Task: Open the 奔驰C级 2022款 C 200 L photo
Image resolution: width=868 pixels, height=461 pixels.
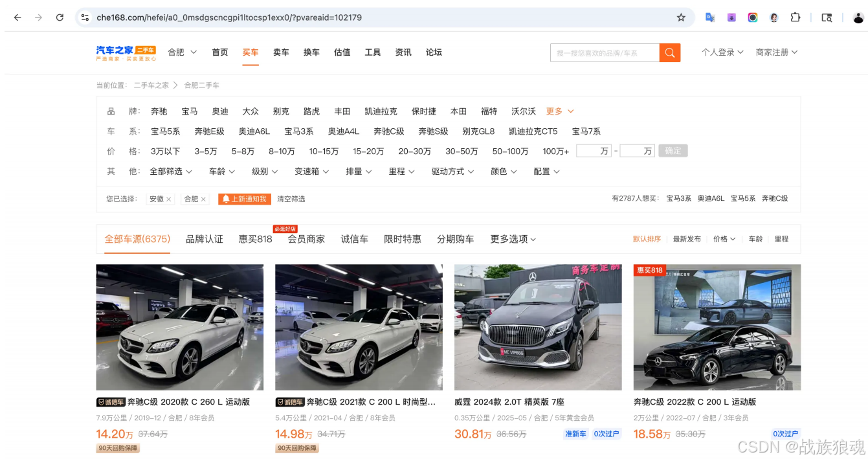Action: 717,327
